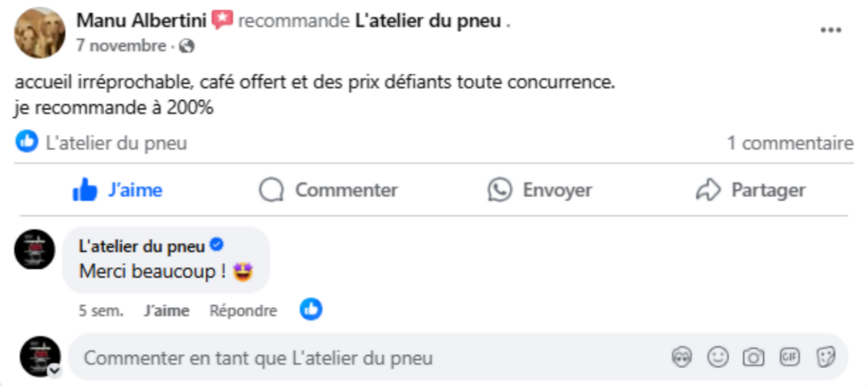The width and height of the screenshot is (868, 386).
Task: Click the like reaction badge on comment
Action: (x=311, y=310)
